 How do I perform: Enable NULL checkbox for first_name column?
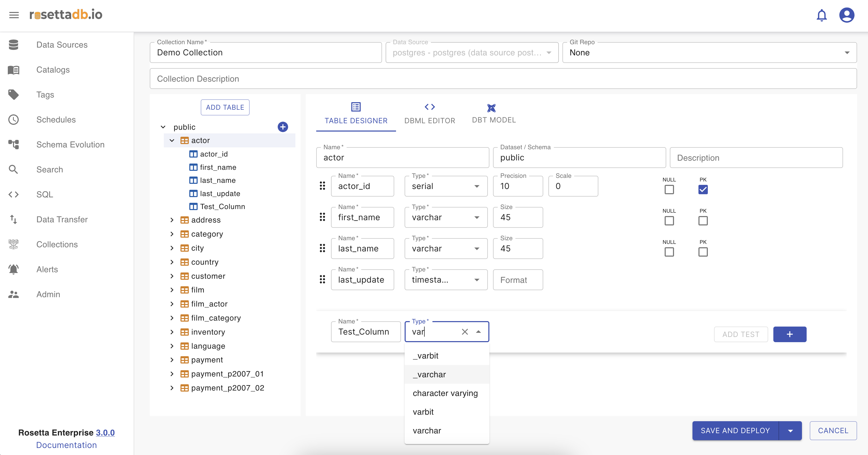[x=669, y=221]
